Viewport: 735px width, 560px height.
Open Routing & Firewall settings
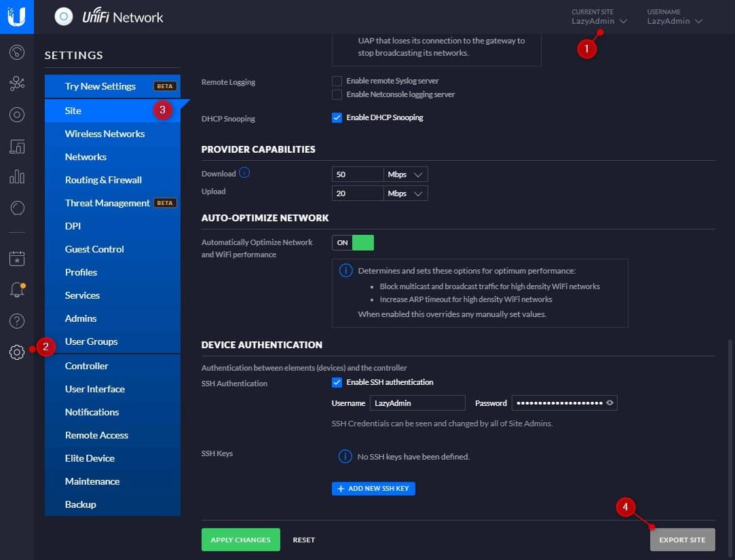[113, 180]
